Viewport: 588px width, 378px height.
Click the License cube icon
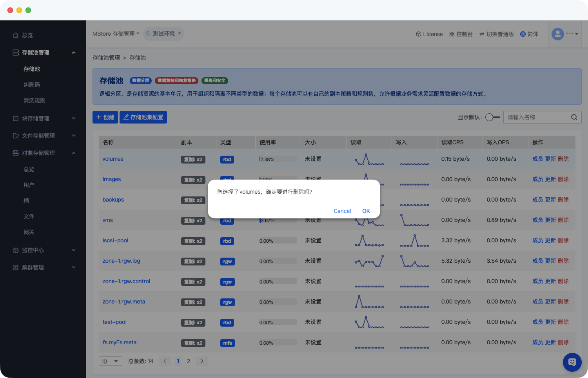click(418, 34)
